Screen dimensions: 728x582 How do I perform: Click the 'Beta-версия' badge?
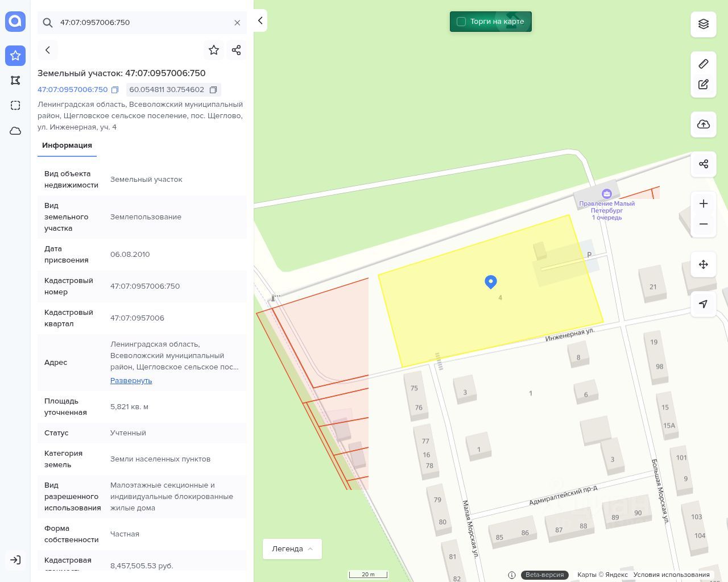point(544,575)
